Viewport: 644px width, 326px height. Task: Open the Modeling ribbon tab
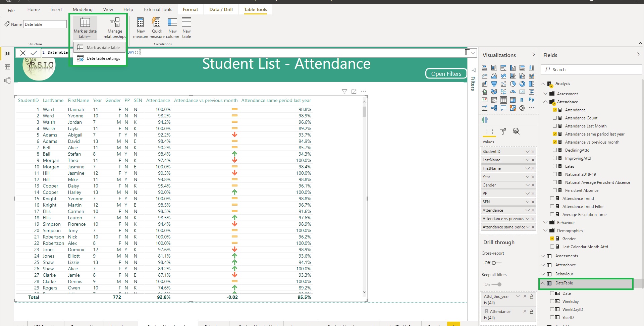tap(83, 9)
